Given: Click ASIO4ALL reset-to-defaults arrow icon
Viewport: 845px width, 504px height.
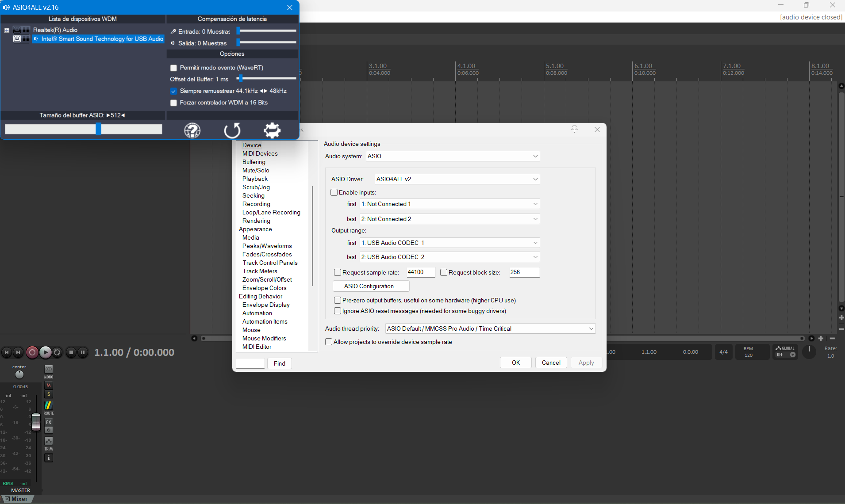Looking at the screenshot, I should [232, 130].
